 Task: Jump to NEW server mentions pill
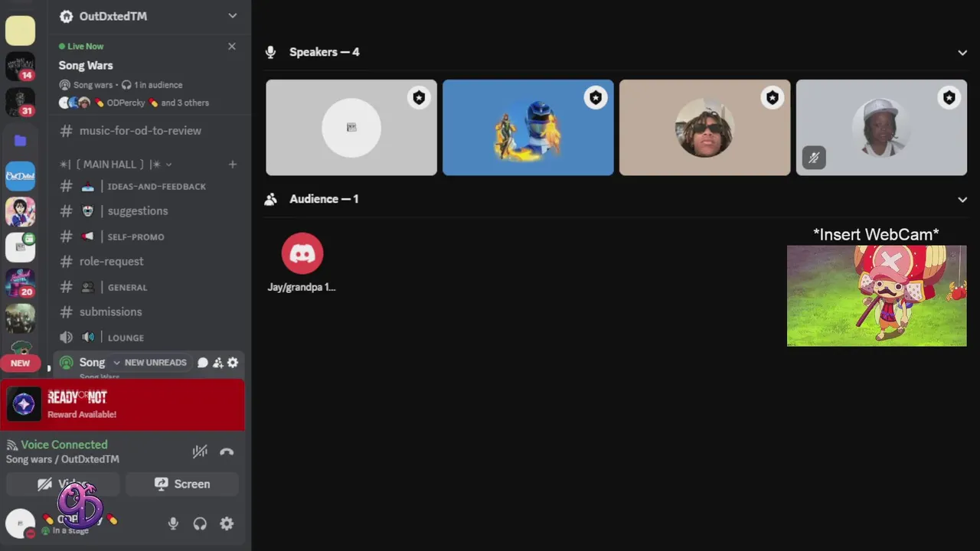tap(20, 363)
